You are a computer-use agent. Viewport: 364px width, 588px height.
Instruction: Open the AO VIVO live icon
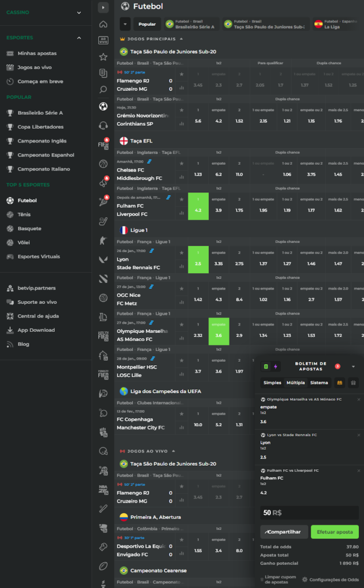(x=103, y=41)
